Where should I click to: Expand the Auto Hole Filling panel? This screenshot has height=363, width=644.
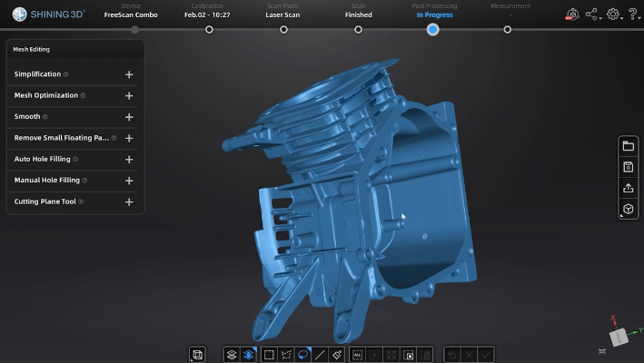(129, 160)
